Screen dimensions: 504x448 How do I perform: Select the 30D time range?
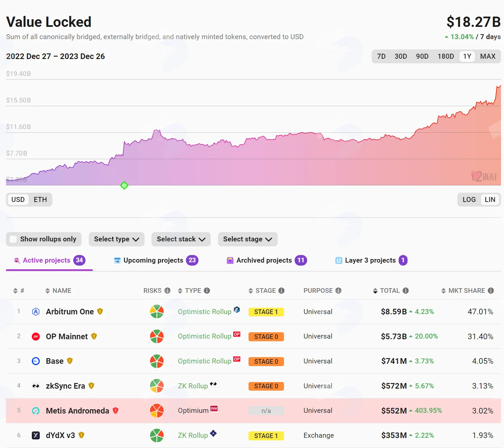point(401,56)
